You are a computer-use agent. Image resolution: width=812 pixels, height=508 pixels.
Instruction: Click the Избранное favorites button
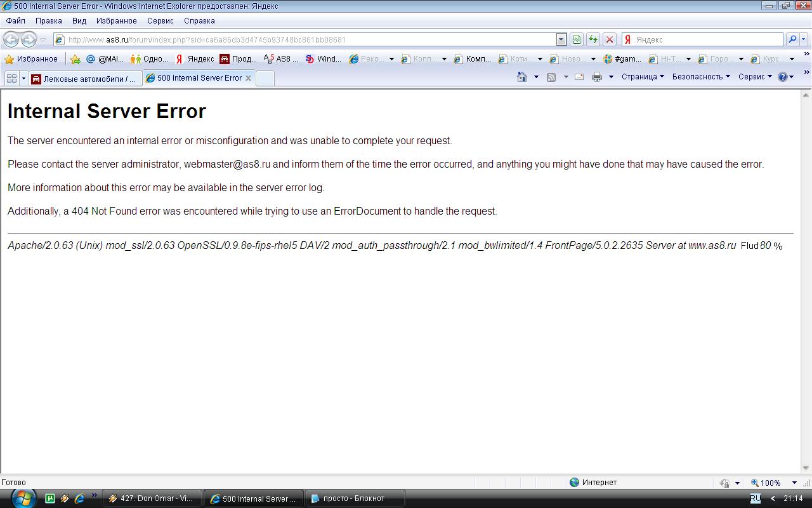pos(32,59)
